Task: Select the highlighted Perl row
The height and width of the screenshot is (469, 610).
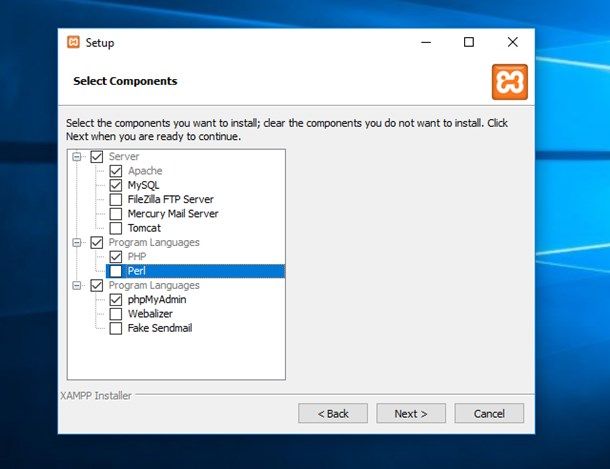Action: click(195, 271)
